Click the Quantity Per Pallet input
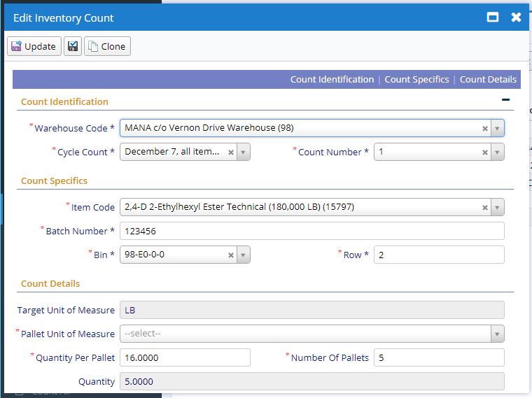This screenshot has width=532, height=398. pyautogui.click(x=185, y=357)
